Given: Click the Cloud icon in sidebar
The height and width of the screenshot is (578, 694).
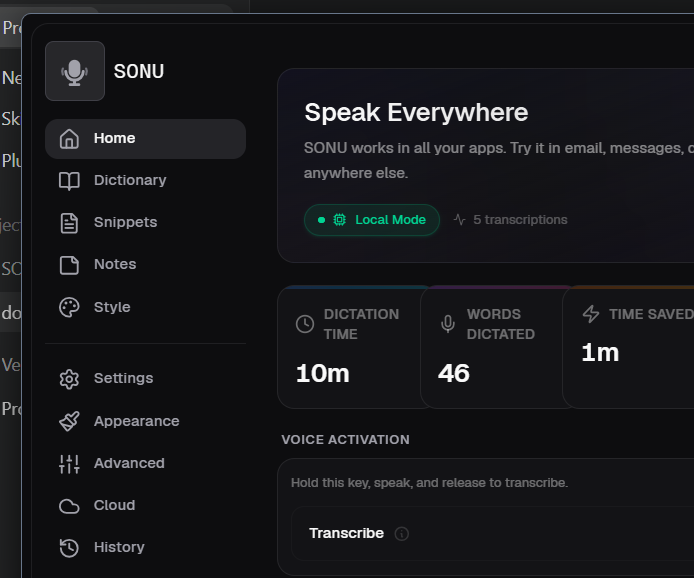Looking at the screenshot, I should click(x=69, y=506).
